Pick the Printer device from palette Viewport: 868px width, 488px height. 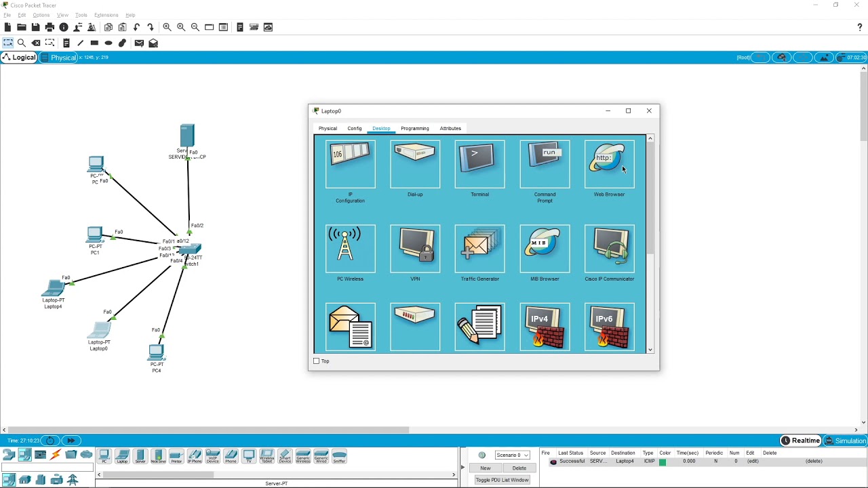coord(176,457)
